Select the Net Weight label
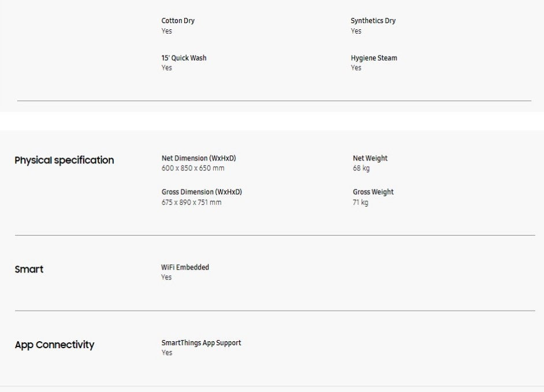 (370, 158)
